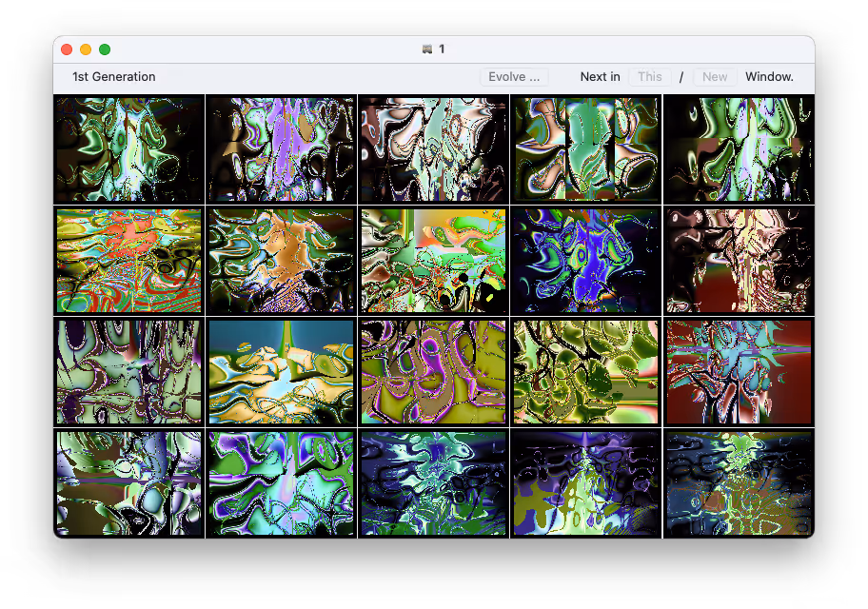Pick the green-orange thumbnail split into rectangular panels
The height and width of the screenshot is (609, 868).
tap(585, 149)
